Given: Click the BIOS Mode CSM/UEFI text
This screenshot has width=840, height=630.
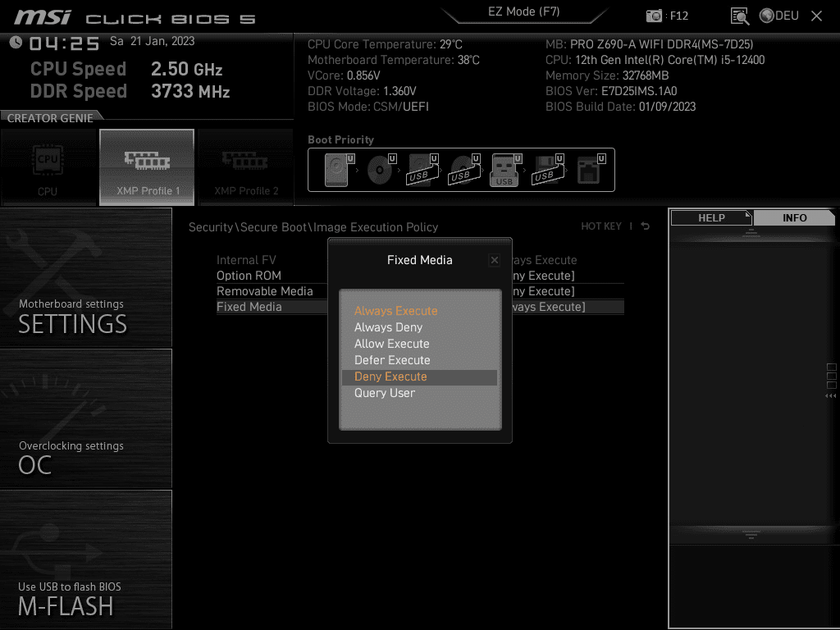Looking at the screenshot, I should click(368, 107).
